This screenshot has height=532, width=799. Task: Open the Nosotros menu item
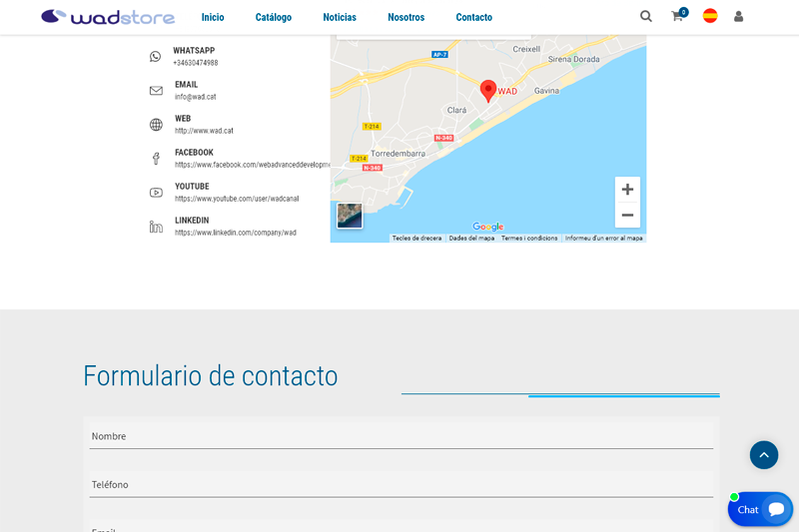click(x=405, y=17)
